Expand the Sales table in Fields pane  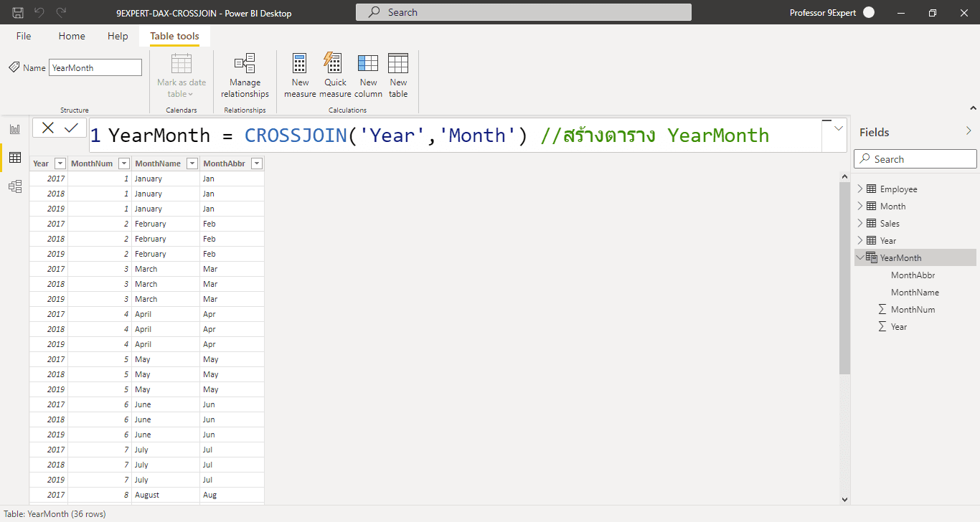[860, 223]
